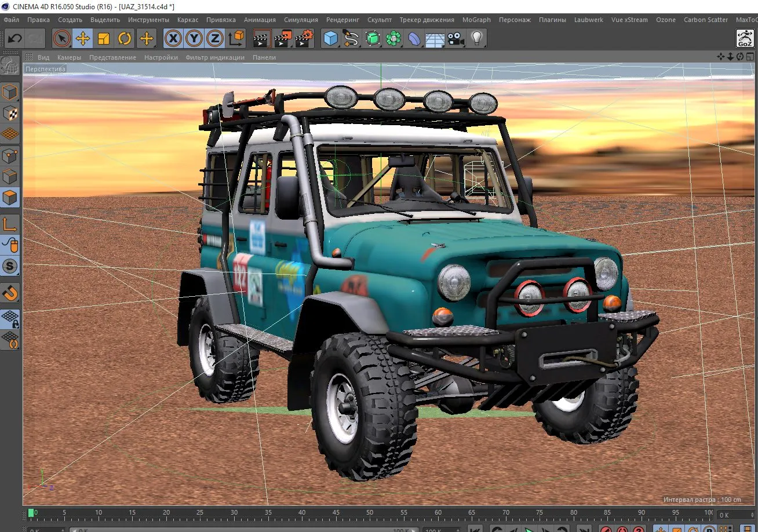Activate the Move tool
The width and height of the screenshot is (758, 532).
83,39
